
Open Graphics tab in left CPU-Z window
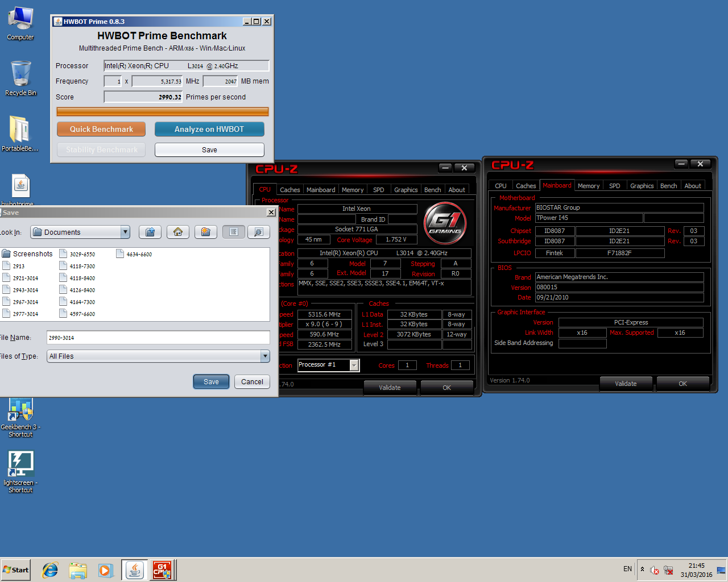[406, 190]
